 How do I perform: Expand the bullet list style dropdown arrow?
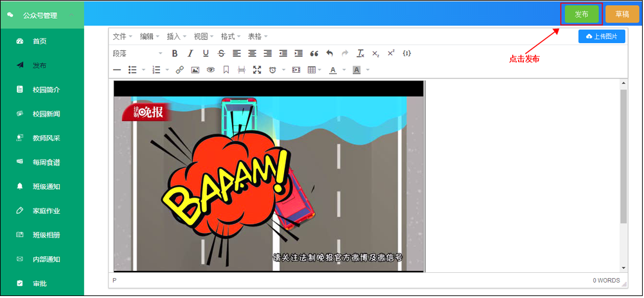click(x=143, y=70)
